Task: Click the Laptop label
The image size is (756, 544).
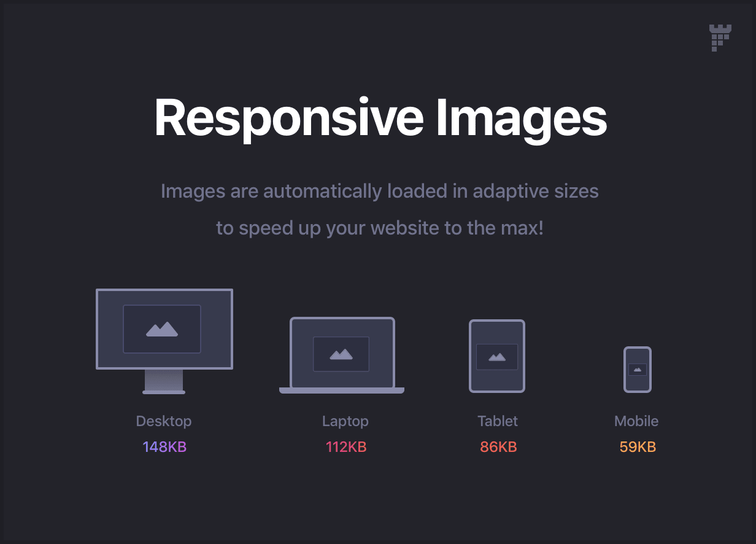Action: click(345, 421)
